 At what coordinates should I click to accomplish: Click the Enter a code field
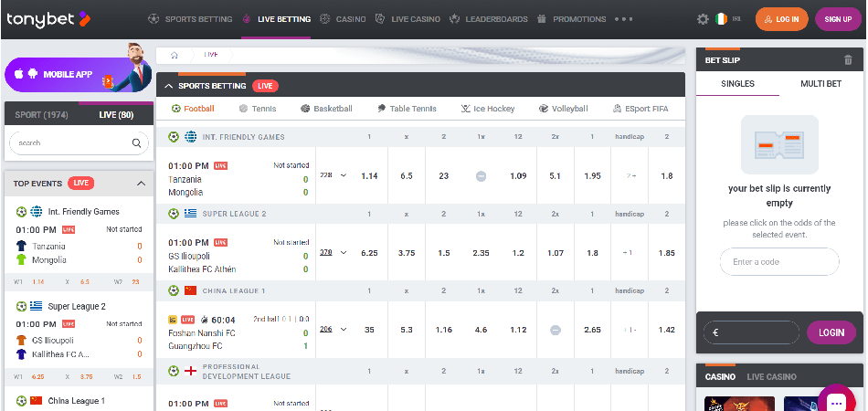778,262
